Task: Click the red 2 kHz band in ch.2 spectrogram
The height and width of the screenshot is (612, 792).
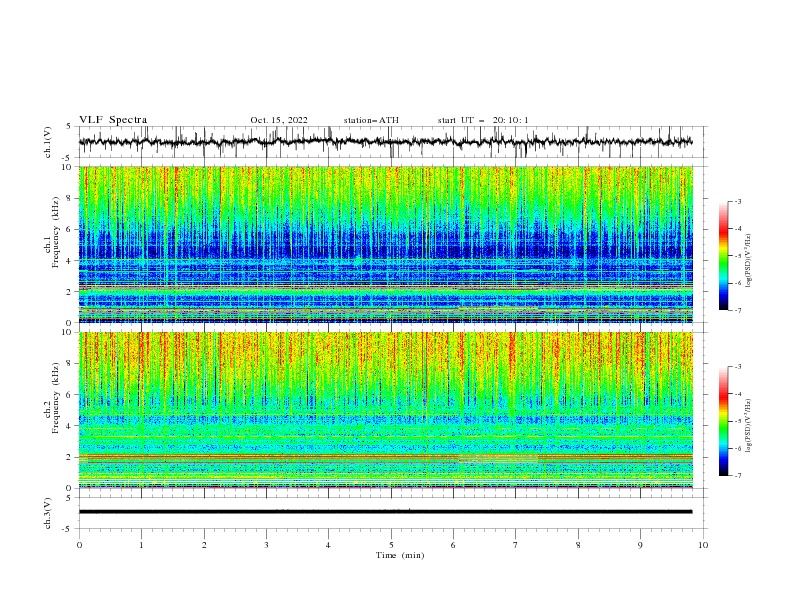Action: pos(385,456)
